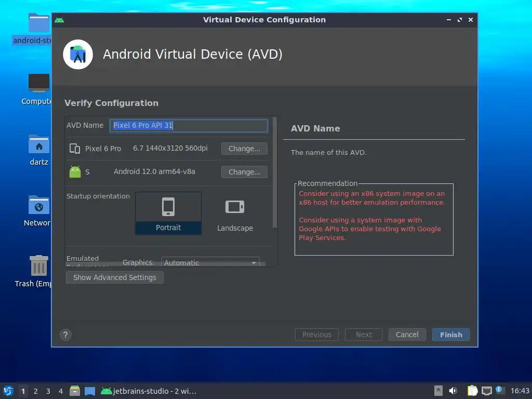Image resolution: width=532 pixels, height=399 pixels.
Task: Click the removable media eject tray icon
Action: pyautogui.click(x=438, y=391)
